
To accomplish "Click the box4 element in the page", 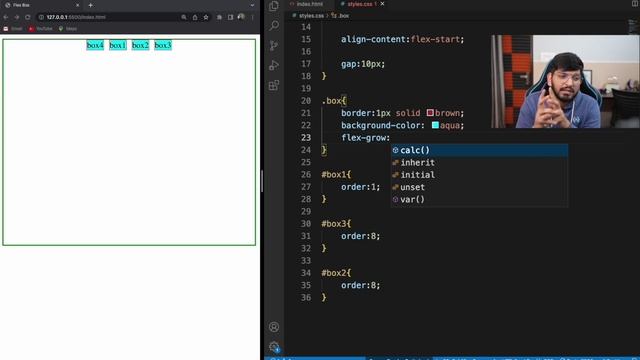I will tap(95, 45).
